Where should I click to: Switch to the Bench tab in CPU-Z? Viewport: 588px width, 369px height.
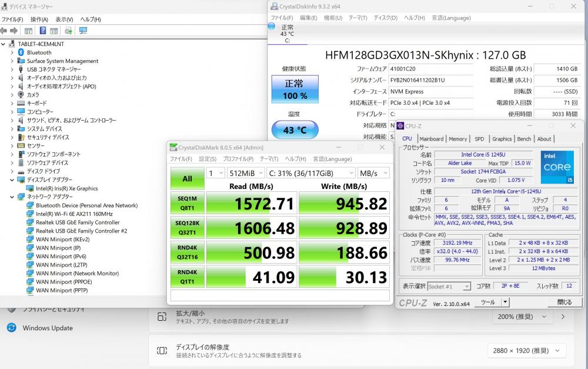point(524,139)
